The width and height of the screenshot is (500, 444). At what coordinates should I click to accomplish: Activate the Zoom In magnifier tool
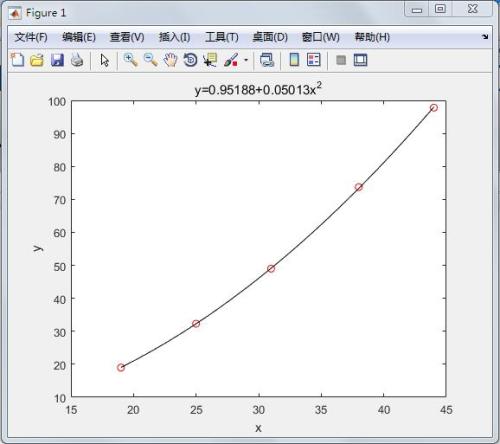pos(130,60)
